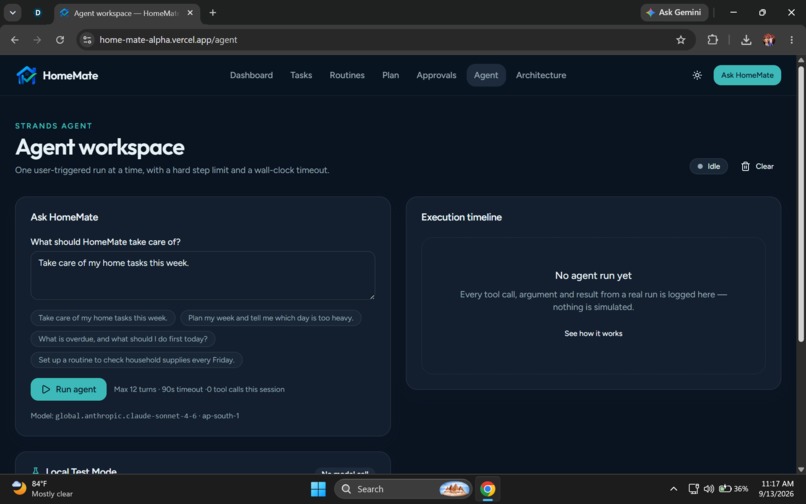Click the Idle status pill
The width and height of the screenshot is (806, 504).
708,166
